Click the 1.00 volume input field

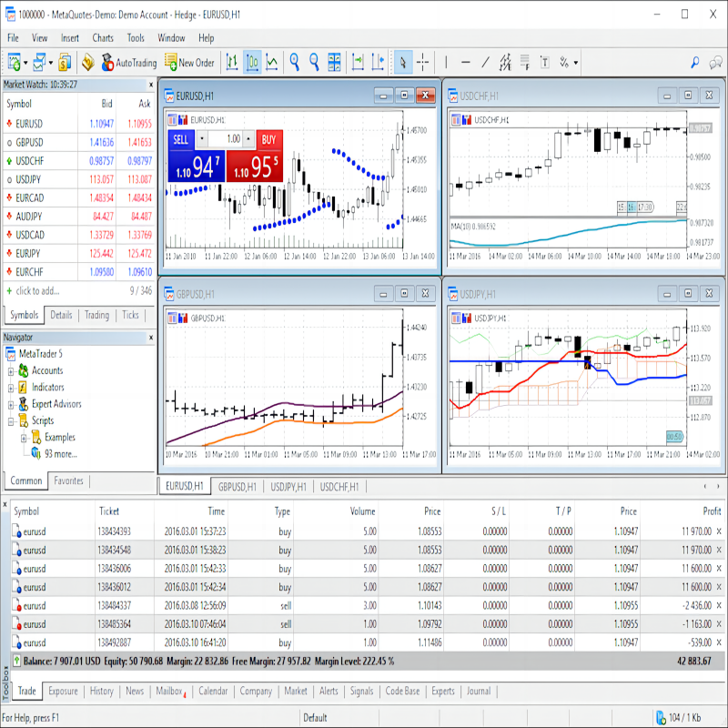pos(225,139)
